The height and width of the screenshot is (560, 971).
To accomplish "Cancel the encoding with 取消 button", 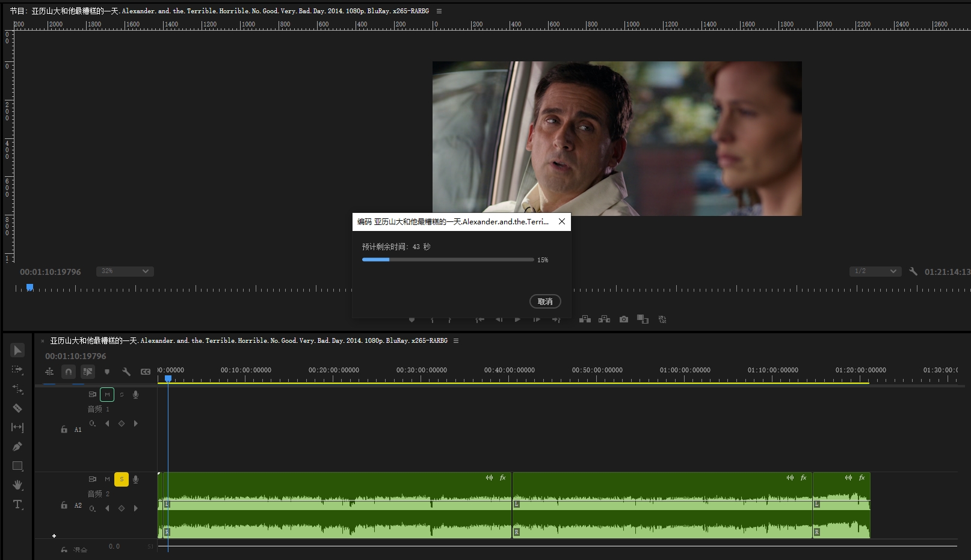I will click(545, 301).
